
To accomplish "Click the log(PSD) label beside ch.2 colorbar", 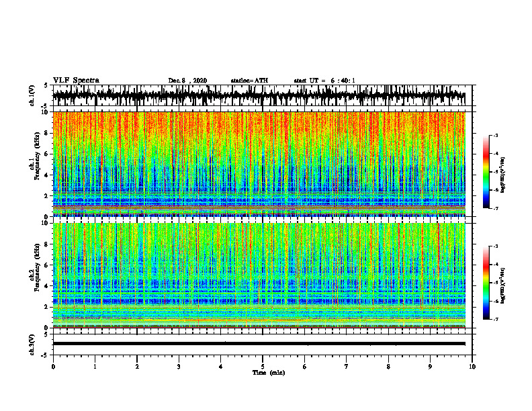I will tap(503, 285).
